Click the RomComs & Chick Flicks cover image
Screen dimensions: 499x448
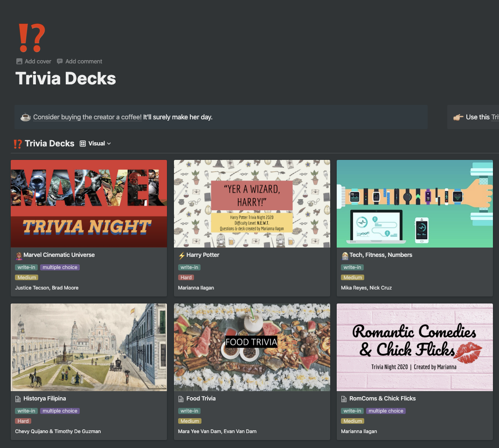click(x=415, y=347)
